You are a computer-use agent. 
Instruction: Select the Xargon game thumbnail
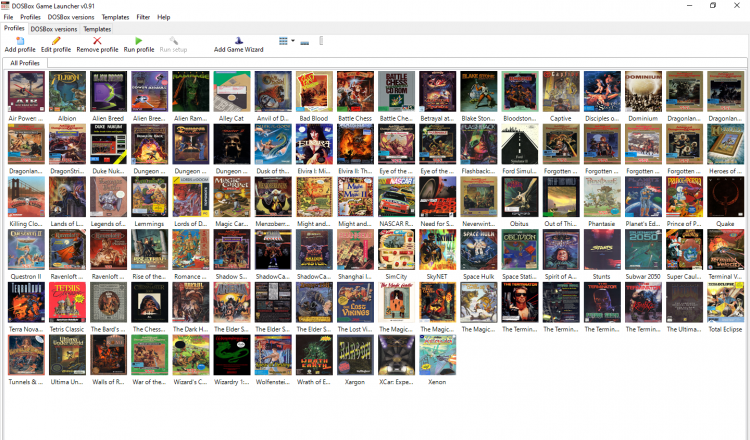coord(355,354)
